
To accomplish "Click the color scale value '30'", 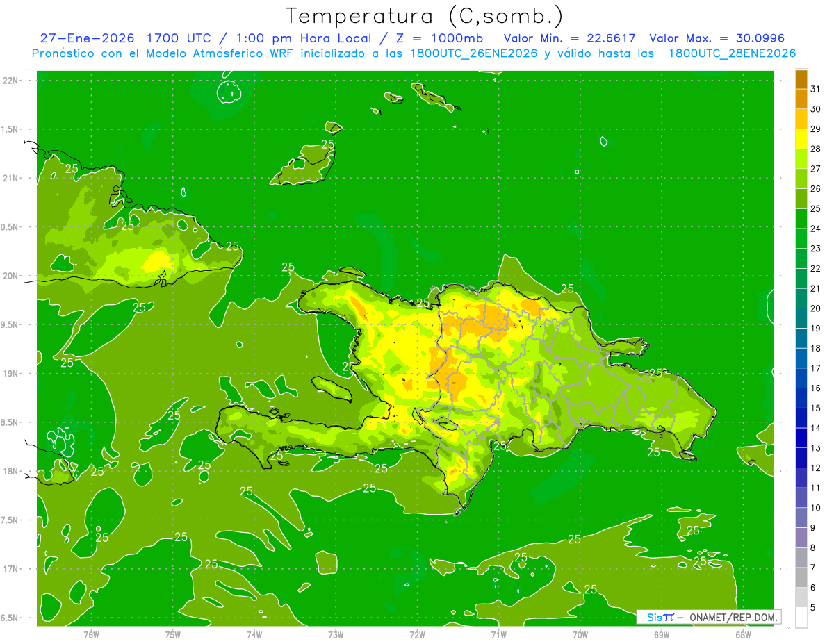I will click(816, 109).
